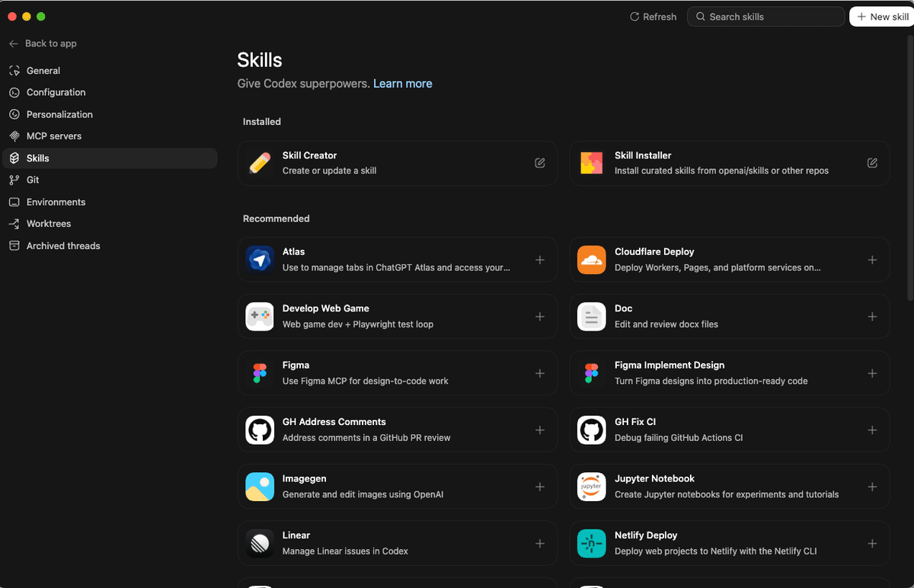Click the Imagegen skill icon
The width and height of the screenshot is (914, 588).
pyautogui.click(x=260, y=487)
